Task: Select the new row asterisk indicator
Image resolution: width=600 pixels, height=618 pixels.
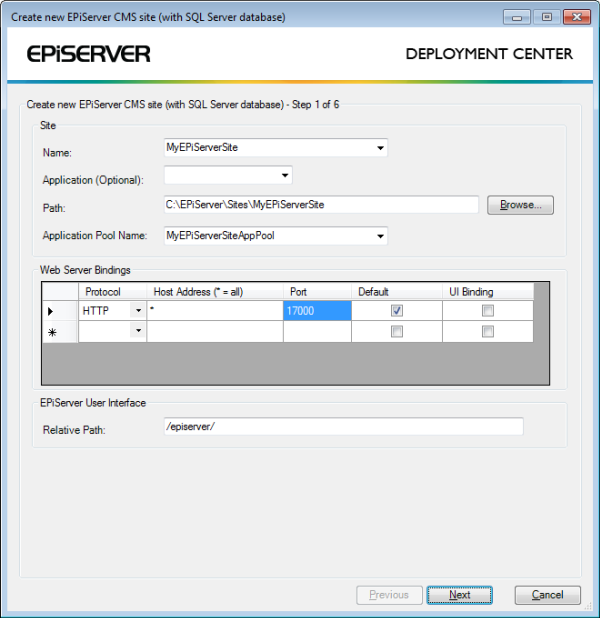Action: coord(52,333)
